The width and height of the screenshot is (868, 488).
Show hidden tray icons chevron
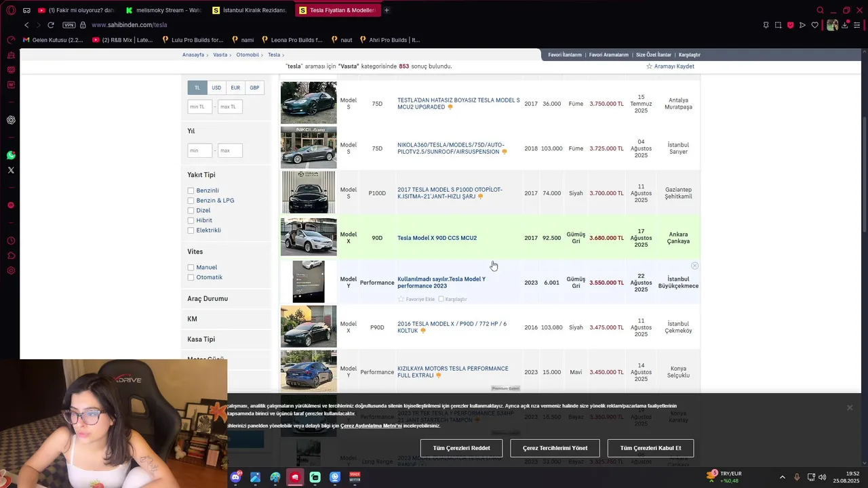click(782, 477)
